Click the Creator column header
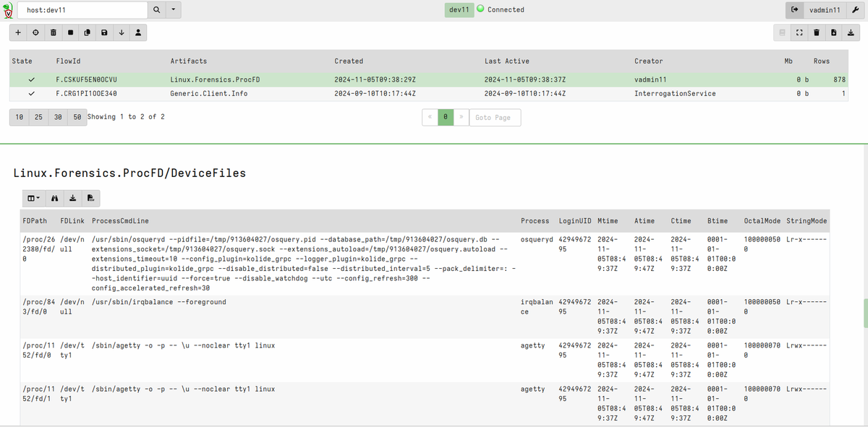868x427 pixels. click(649, 61)
